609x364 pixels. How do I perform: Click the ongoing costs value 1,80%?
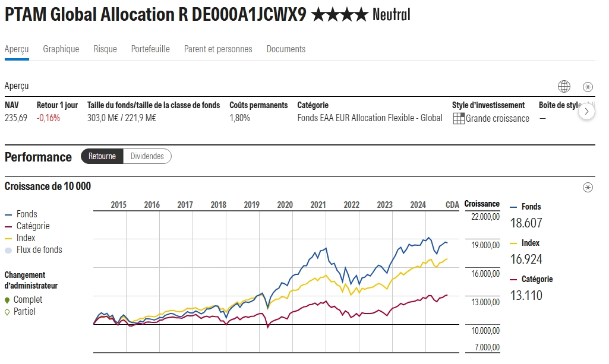pyautogui.click(x=239, y=118)
